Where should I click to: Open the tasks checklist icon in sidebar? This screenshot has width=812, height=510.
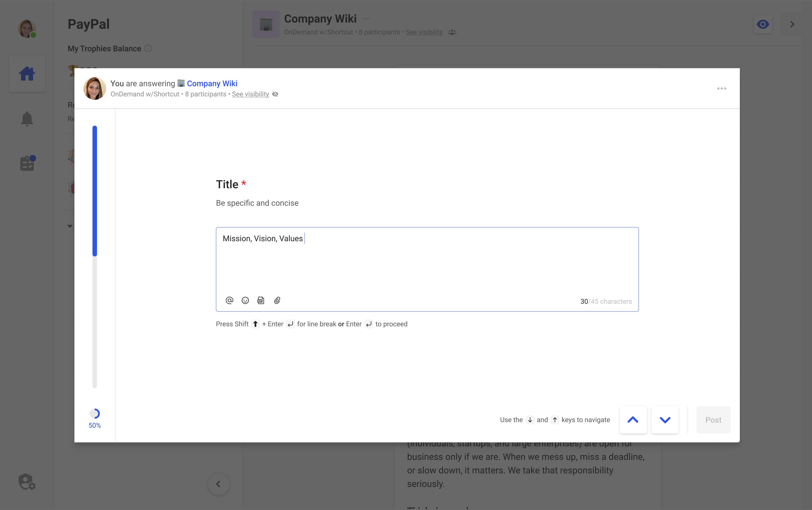[28, 163]
